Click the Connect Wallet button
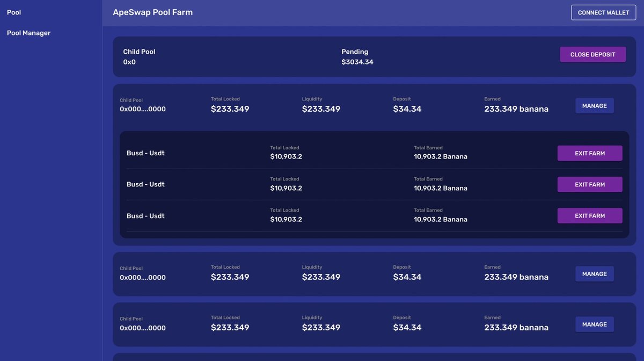Image resolution: width=644 pixels, height=361 pixels. coord(603,12)
